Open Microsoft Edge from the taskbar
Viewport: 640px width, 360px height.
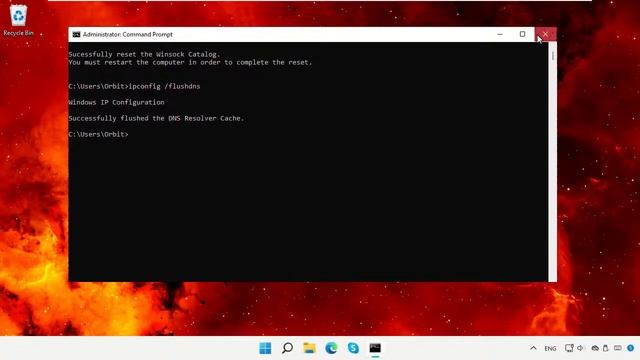click(331, 348)
